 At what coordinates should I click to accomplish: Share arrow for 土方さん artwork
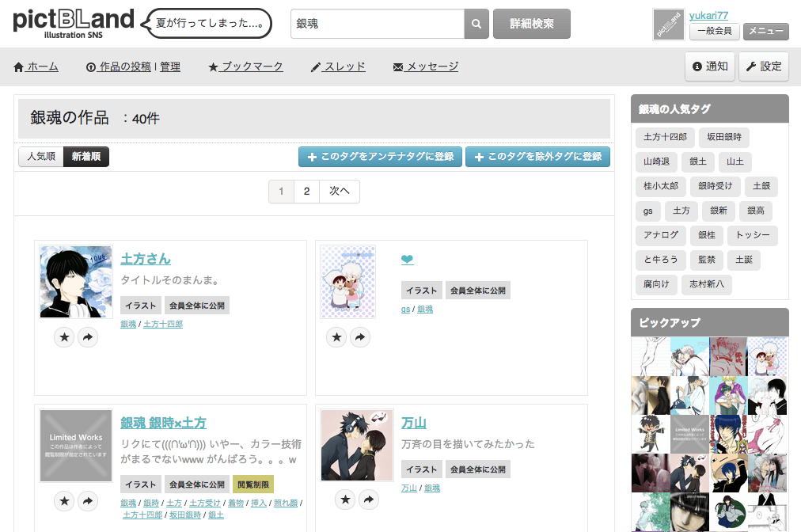click(x=88, y=336)
